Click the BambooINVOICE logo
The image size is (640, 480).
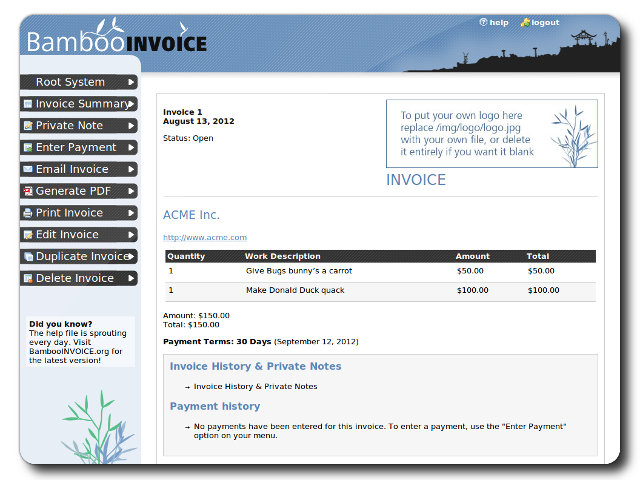116,42
